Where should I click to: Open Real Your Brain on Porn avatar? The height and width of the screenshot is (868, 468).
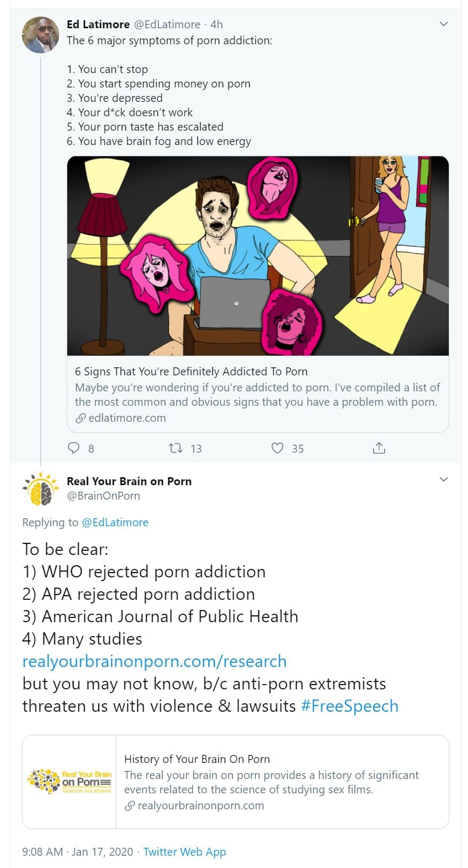[x=41, y=488]
